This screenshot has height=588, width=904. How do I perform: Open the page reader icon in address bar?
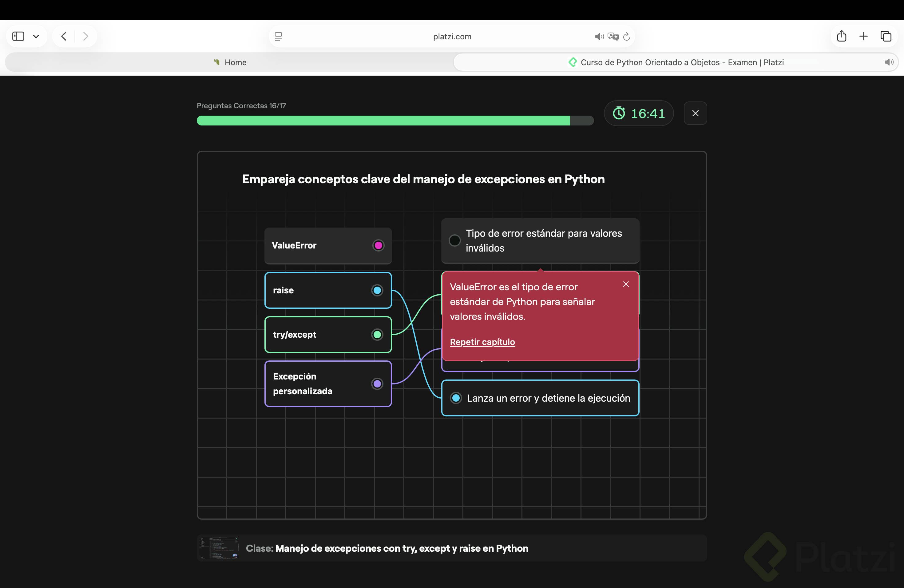tap(278, 37)
